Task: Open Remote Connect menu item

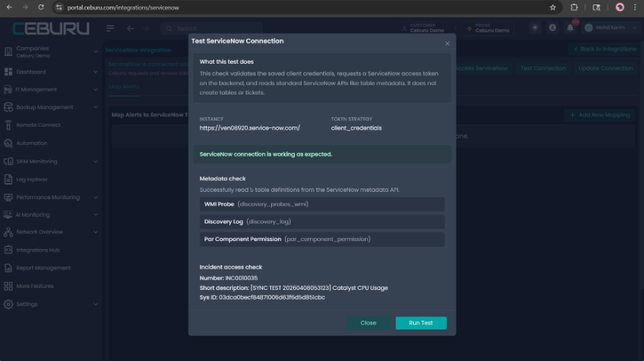Action: [38, 125]
